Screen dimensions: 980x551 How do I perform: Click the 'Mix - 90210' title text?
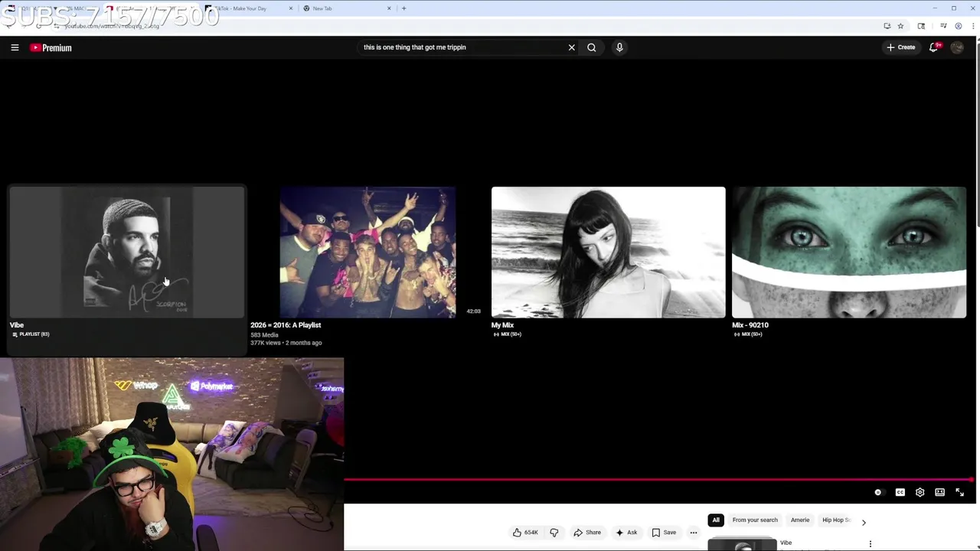(x=750, y=325)
